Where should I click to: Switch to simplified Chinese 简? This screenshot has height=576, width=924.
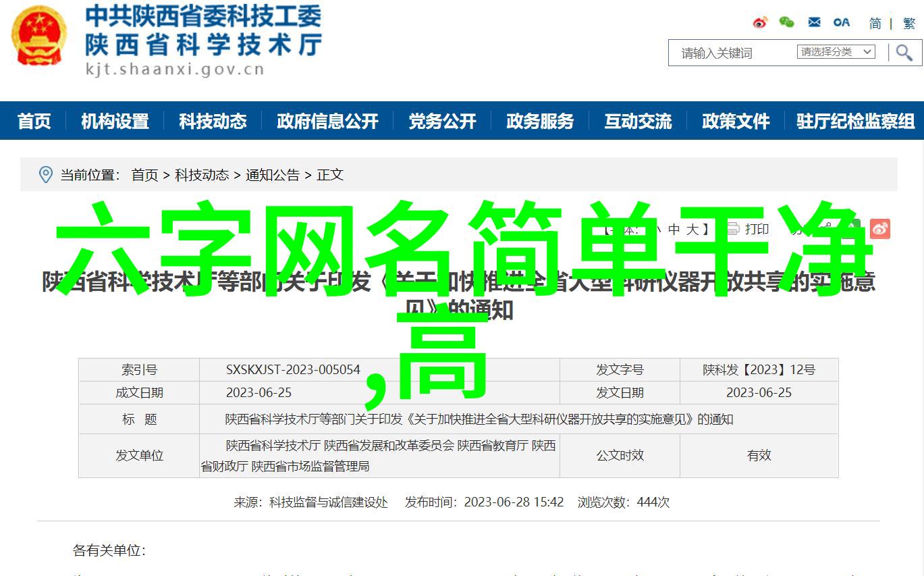pos(875,23)
